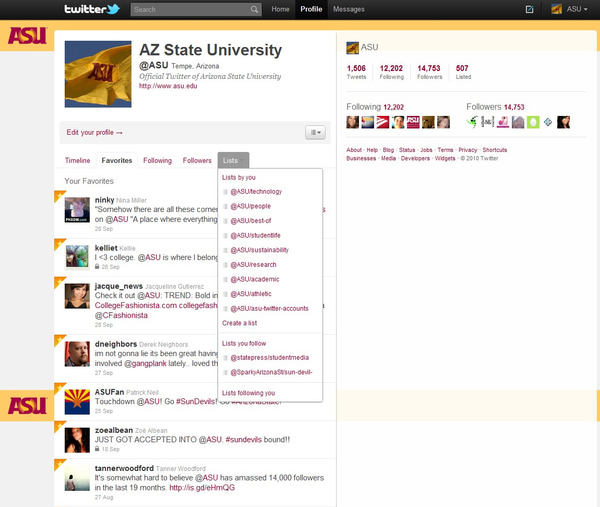Open the @ASU/athletic list
The height and width of the screenshot is (507, 600).
(251, 294)
